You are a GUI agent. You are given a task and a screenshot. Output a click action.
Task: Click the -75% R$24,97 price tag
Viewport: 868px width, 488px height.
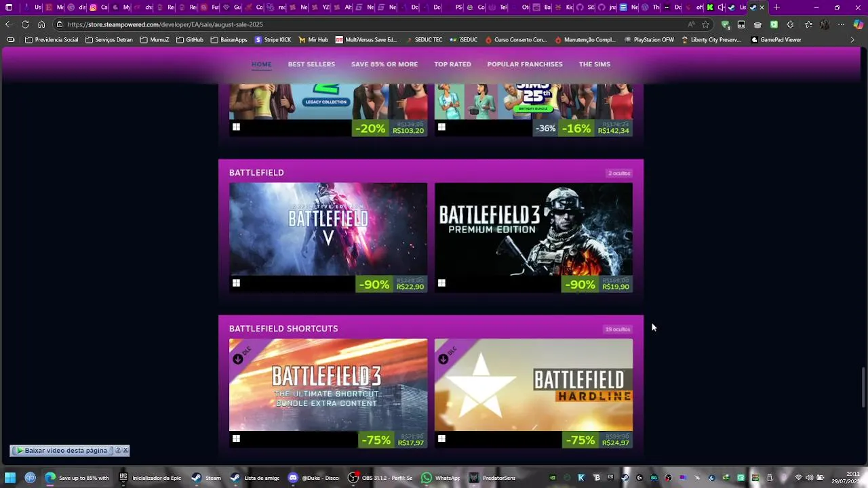[x=598, y=441]
